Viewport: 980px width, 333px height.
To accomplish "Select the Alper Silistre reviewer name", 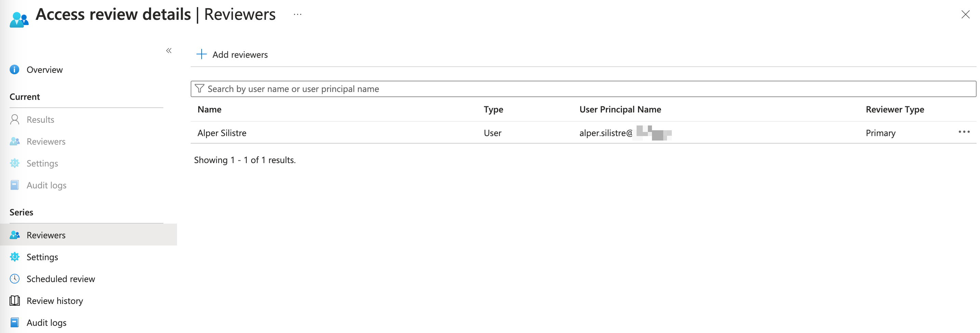I will 222,133.
